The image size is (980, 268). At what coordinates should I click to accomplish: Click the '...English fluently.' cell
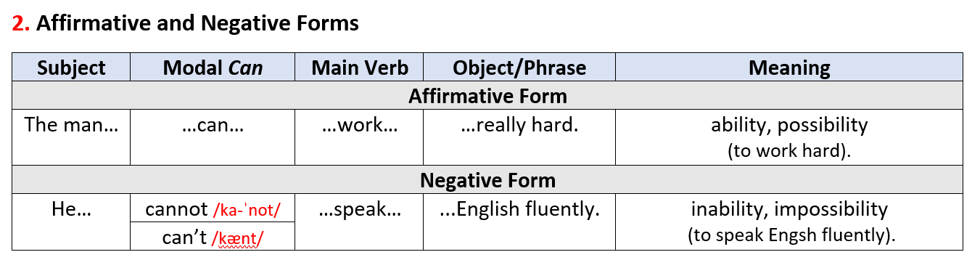(x=519, y=222)
